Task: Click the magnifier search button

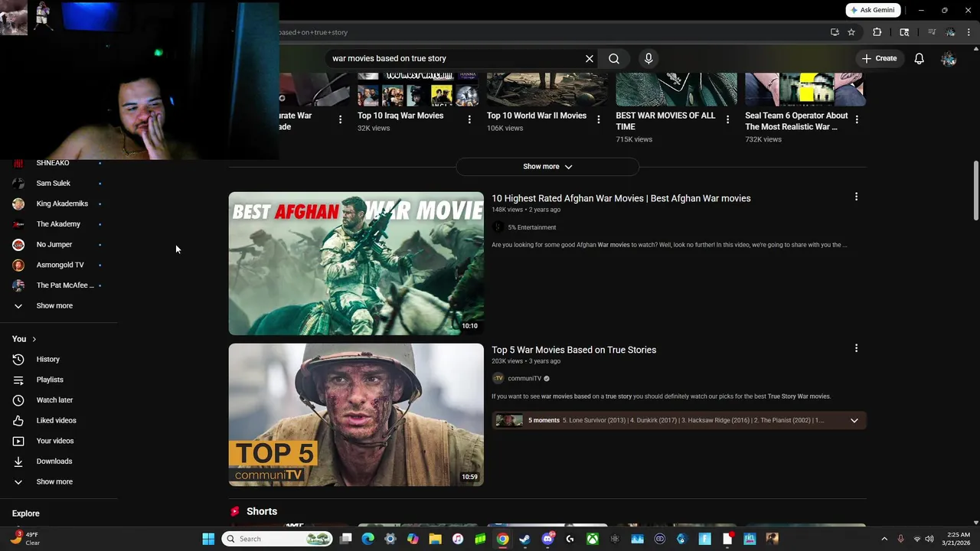Action: pos(614,58)
